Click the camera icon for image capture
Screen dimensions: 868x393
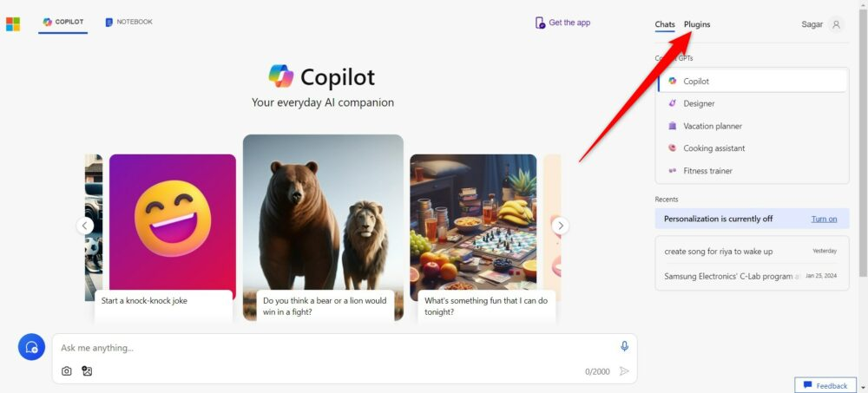pyautogui.click(x=67, y=371)
